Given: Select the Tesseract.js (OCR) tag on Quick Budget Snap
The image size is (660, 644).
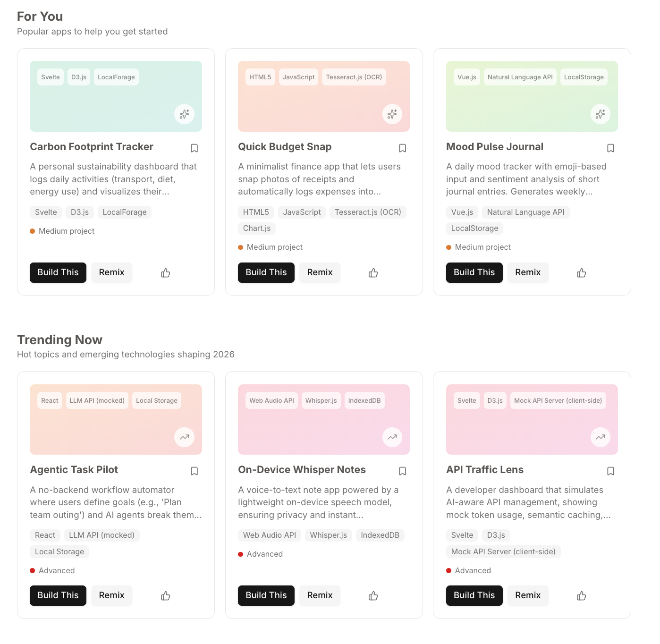Looking at the screenshot, I should click(x=368, y=212).
